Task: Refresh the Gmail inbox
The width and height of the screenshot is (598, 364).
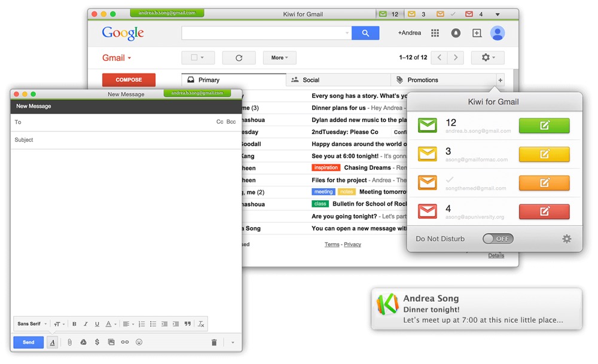Action: [239, 57]
